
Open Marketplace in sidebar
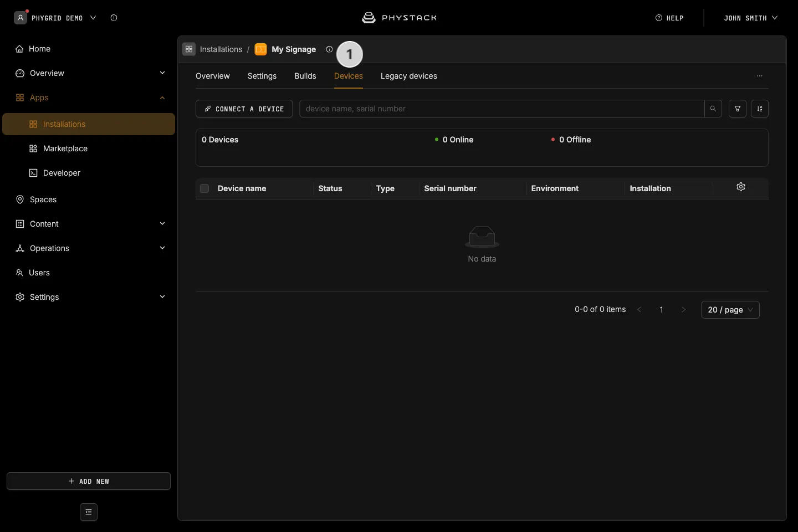(89, 149)
